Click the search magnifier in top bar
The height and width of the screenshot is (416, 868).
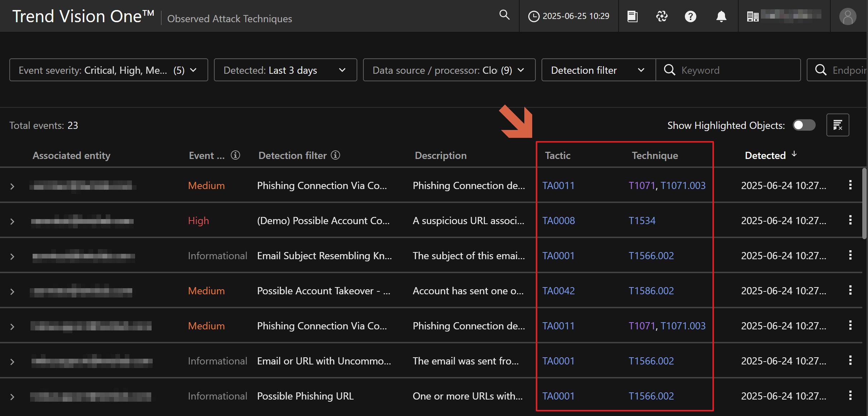504,15
